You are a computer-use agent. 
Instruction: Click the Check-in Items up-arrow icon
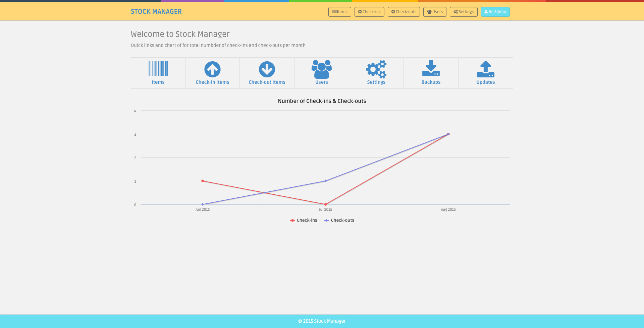pyautogui.click(x=212, y=69)
